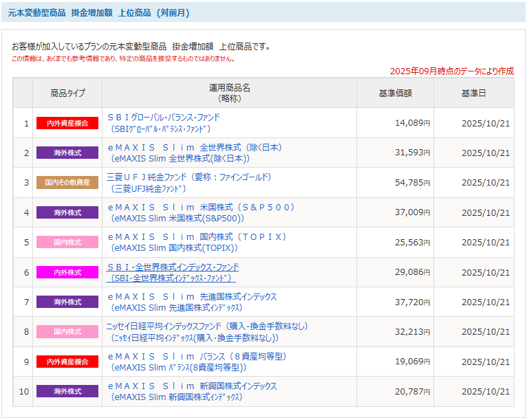This screenshot has height=420, width=527.
Task: Click 海外株式 badge beside eMAXIS Slim 新興国株式
Action: tap(67, 391)
